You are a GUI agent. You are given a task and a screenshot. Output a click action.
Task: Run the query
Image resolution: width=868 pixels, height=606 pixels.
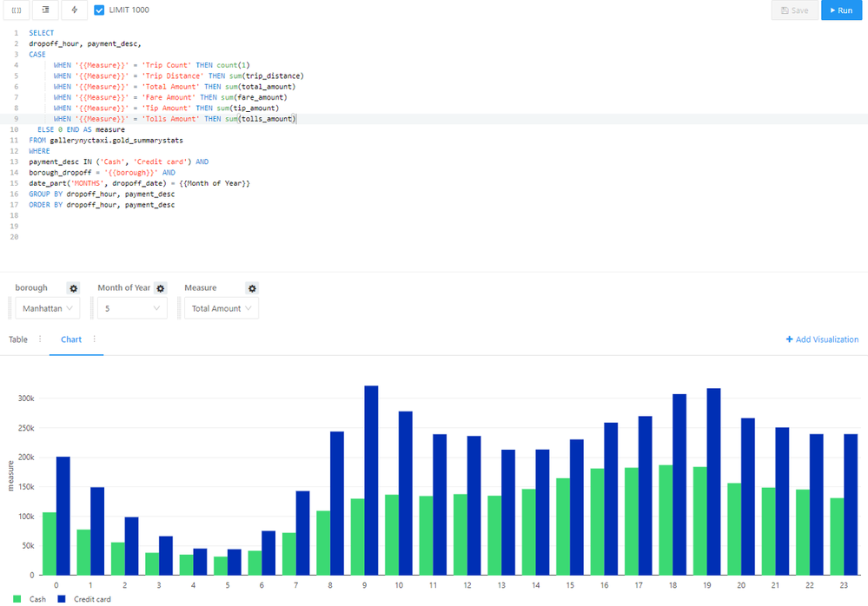(841, 10)
